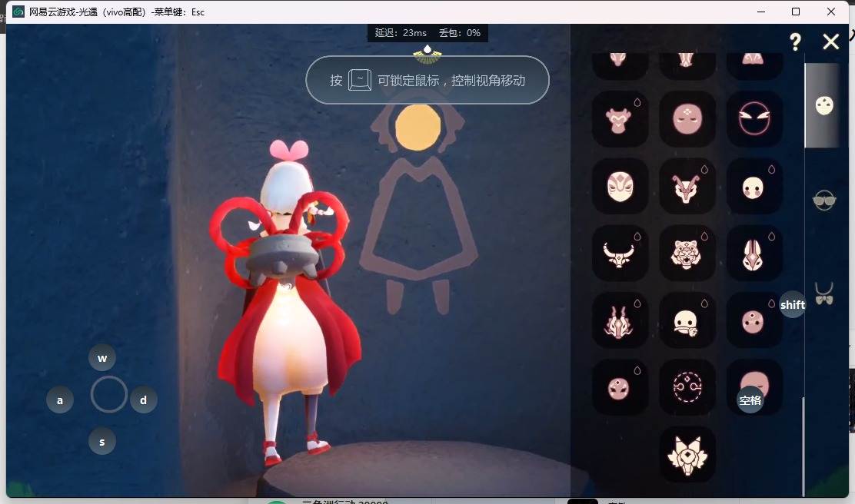Close the outfit selection panel

click(x=830, y=41)
